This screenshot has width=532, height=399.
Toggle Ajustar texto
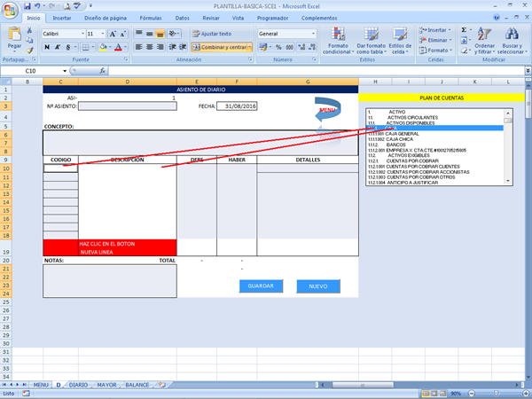(x=211, y=33)
